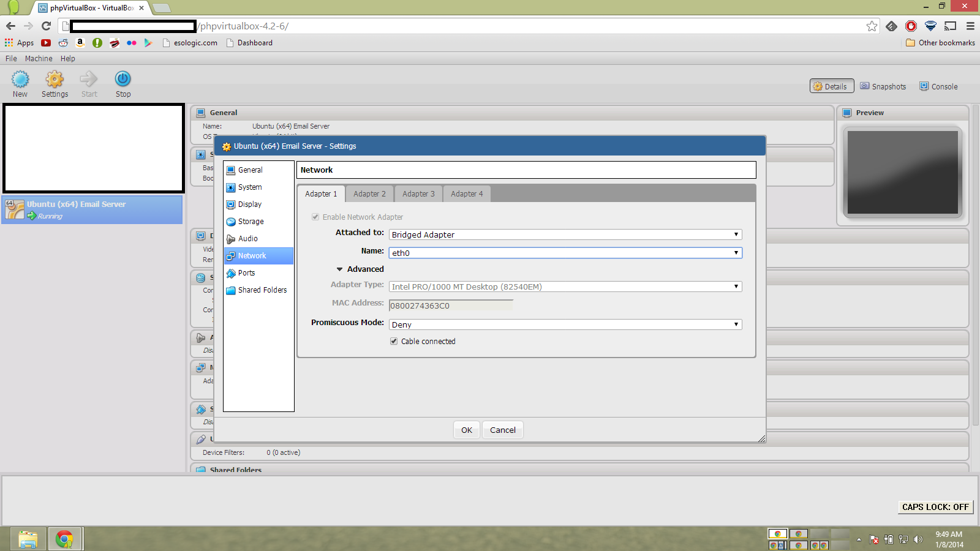This screenshot has width=980, height=551.
Task: Click the VM preview thumbnail
Action: [903, 172]
